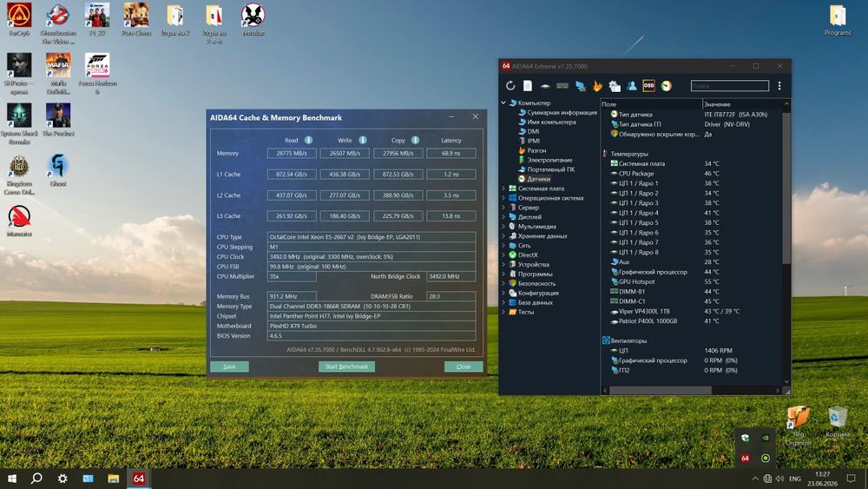Click the Значение column header

click(742, 104)
